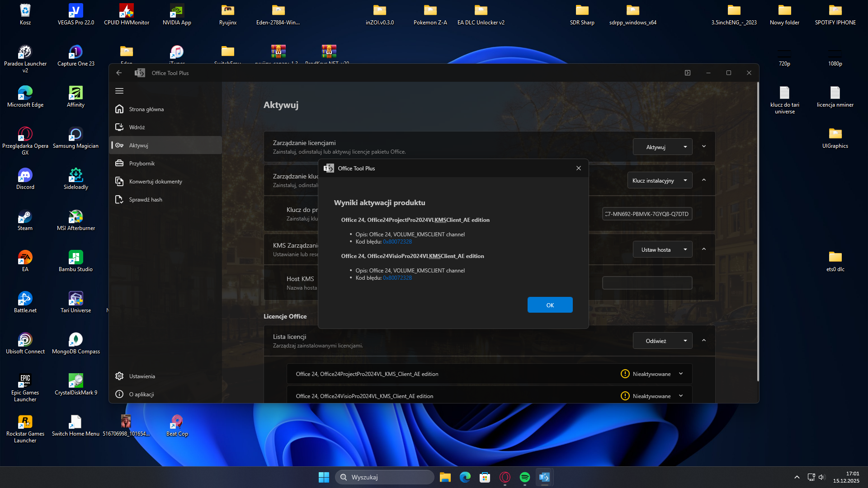Expand the Office24ProjectPro2024VL license entry

tap(681, 374)
